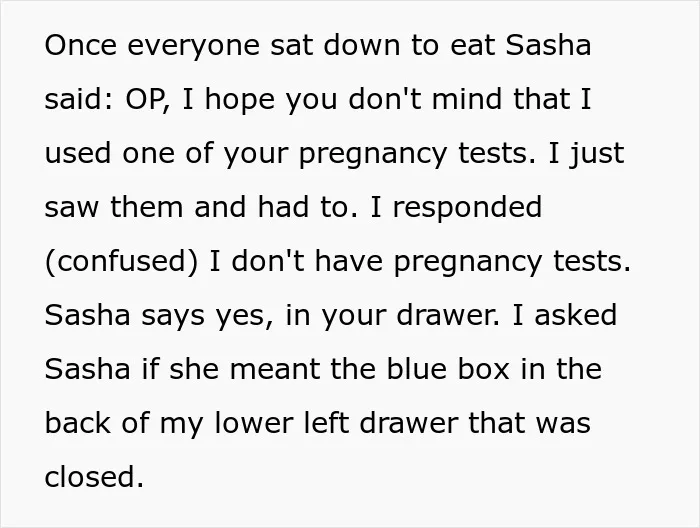Screen dimensions: 700x528
Task: Select the word "used" starting third line
Action: [x=78, y=153]
